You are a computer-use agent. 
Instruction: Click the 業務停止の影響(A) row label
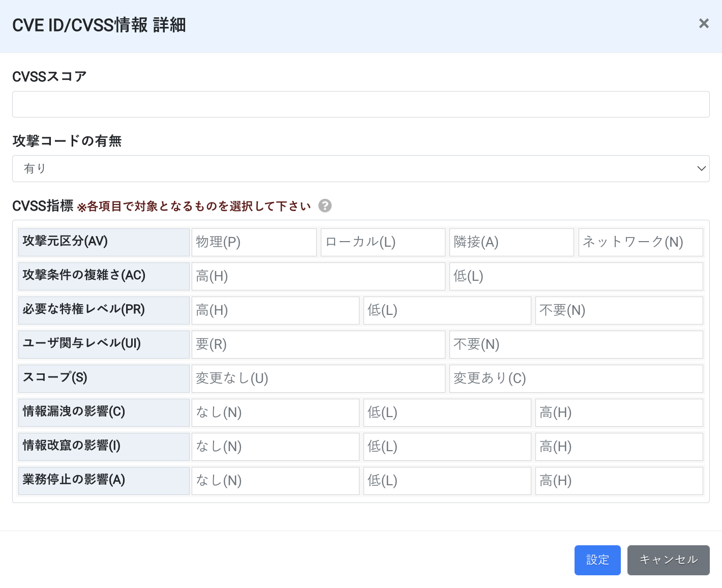click(x=104, y=481)
